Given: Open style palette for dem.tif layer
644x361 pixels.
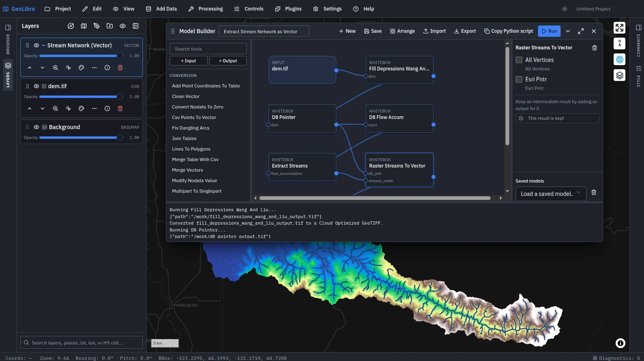Looking at the screenshot, I should point(81,108).
